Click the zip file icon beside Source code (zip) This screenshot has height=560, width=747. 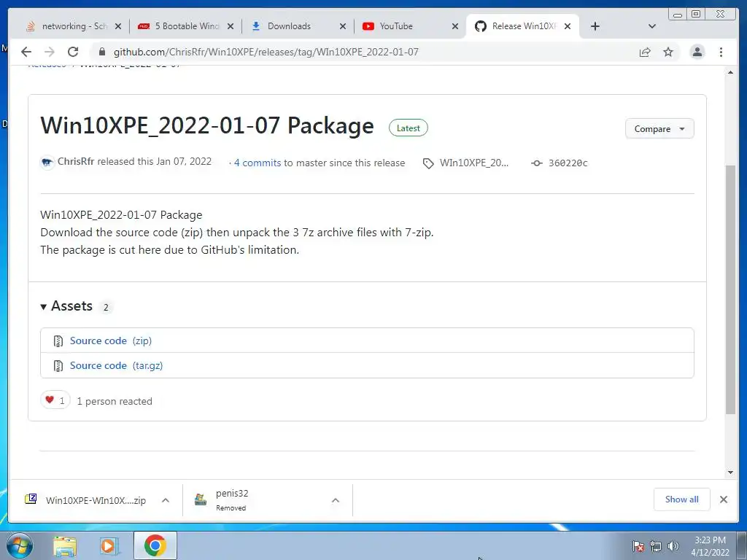tap(58, 341)
